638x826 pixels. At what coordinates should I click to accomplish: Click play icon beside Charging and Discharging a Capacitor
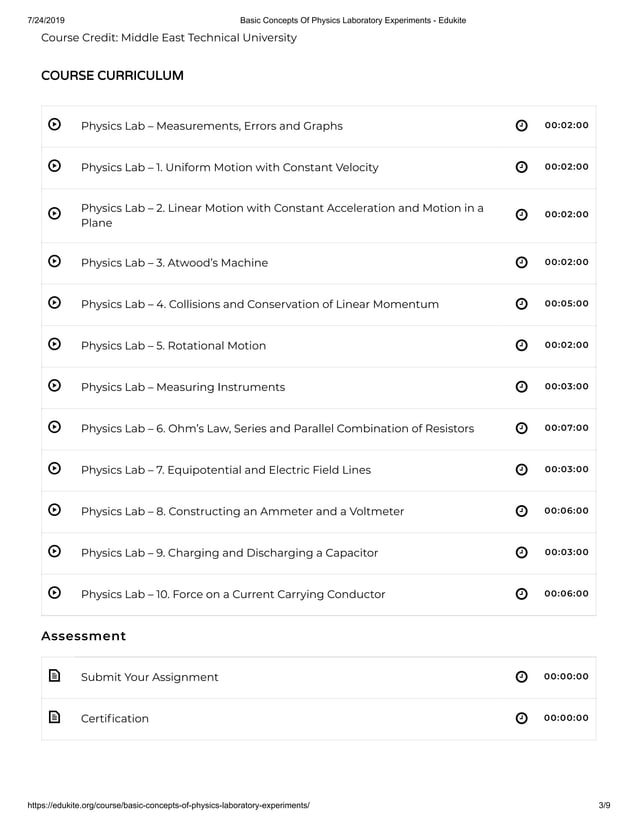[x=54, y=552]
